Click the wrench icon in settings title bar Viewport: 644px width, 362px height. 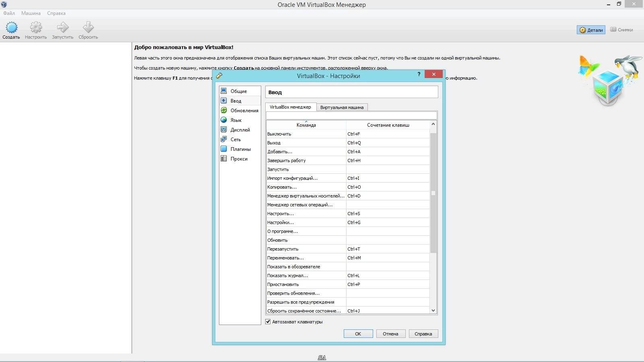pos(219,75)
